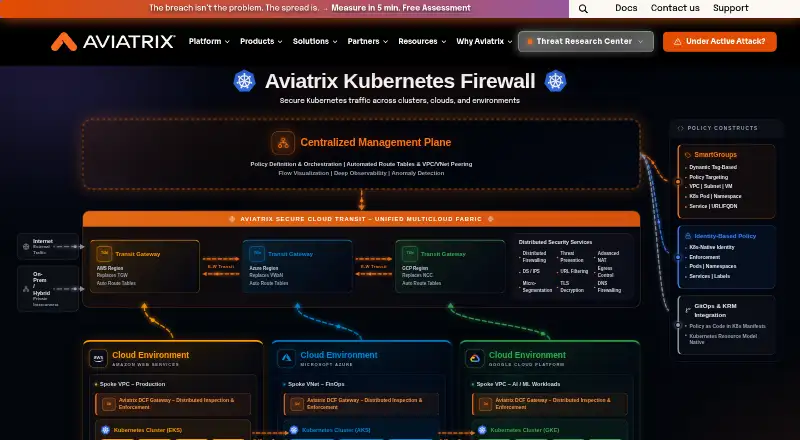Click the Threat Prevention service item
This screenshot has width=800, height=440.
[571, 257]
